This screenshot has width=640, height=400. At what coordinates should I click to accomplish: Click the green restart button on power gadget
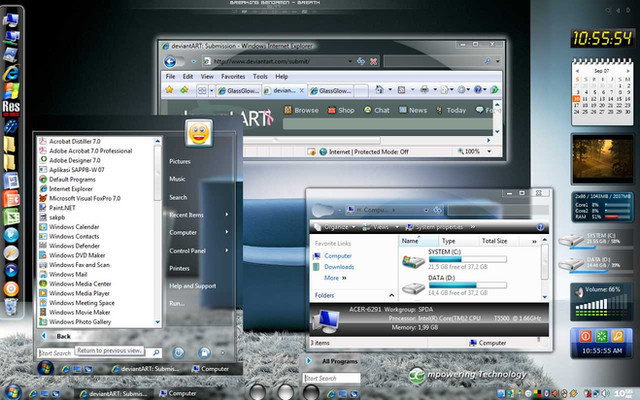point(601,336)
